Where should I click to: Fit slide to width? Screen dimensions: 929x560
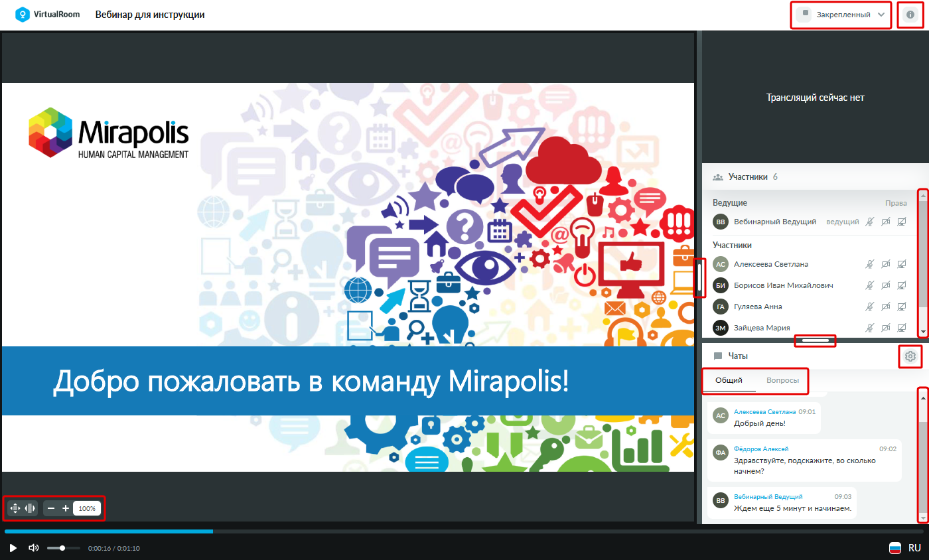pyautogui.click(x=30, y=508)
